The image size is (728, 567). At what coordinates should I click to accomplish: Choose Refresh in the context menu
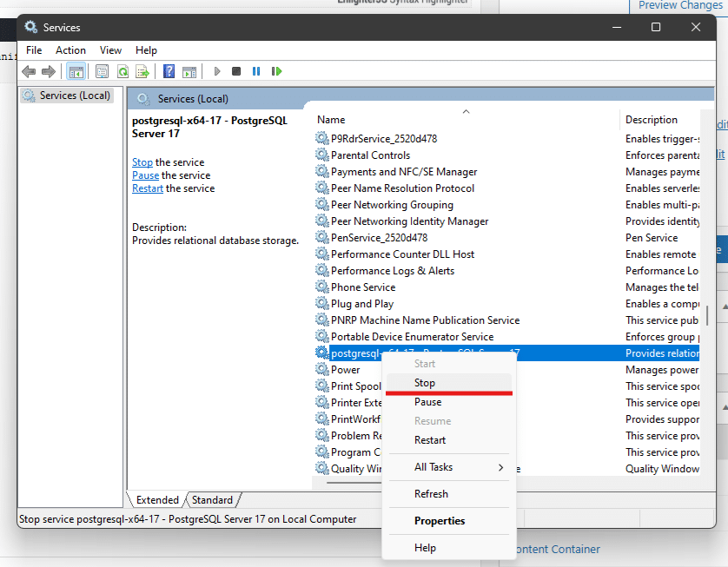coord(448,494)
